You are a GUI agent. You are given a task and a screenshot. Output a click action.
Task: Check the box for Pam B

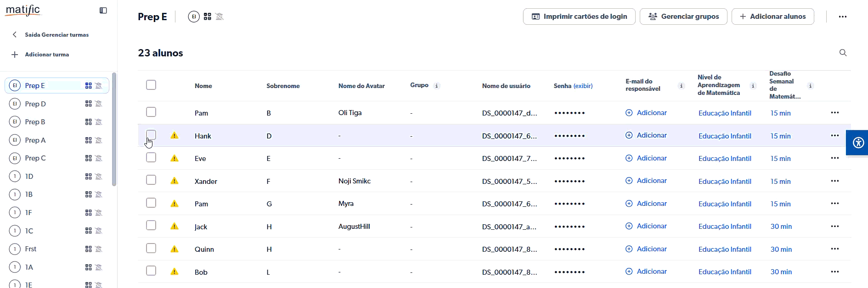[x=151, y=112]
